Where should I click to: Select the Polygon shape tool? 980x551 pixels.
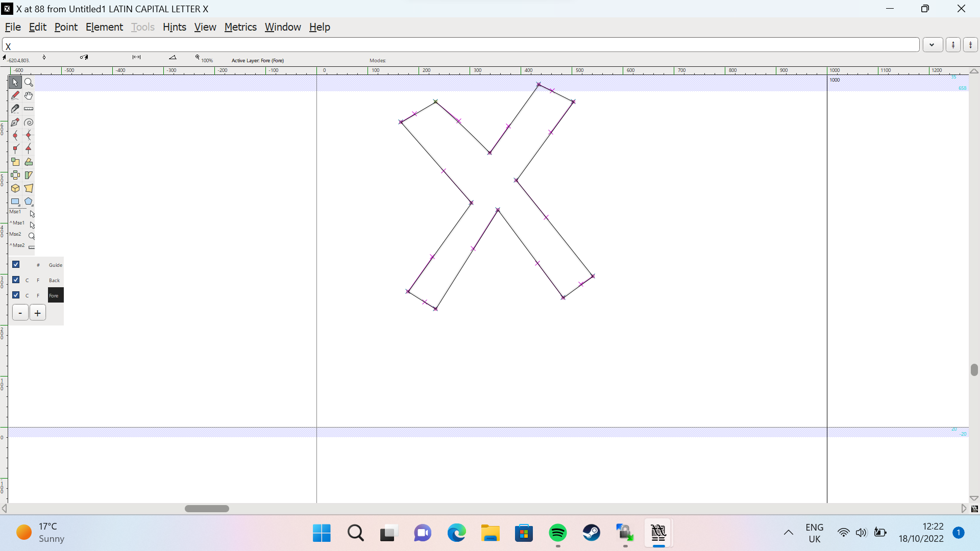(x=29, y=202)
